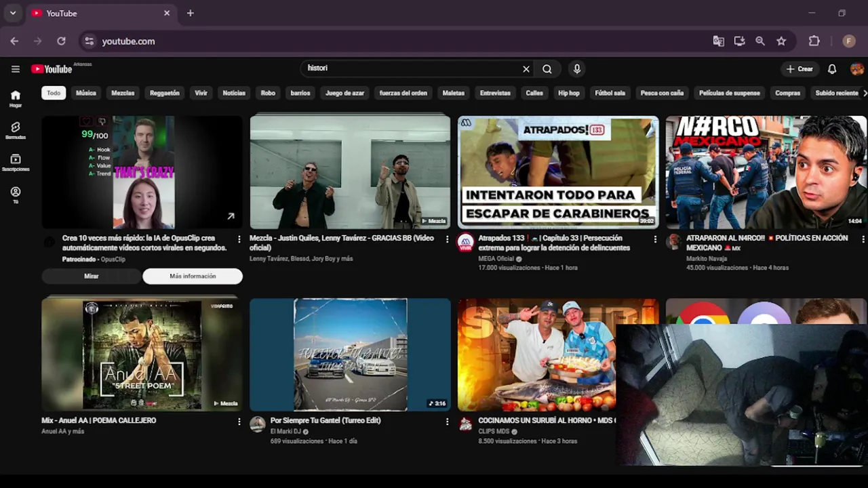Select the Mezclas filter chip
This screenshot has width=868, height=488.
[x=123, y=93]
